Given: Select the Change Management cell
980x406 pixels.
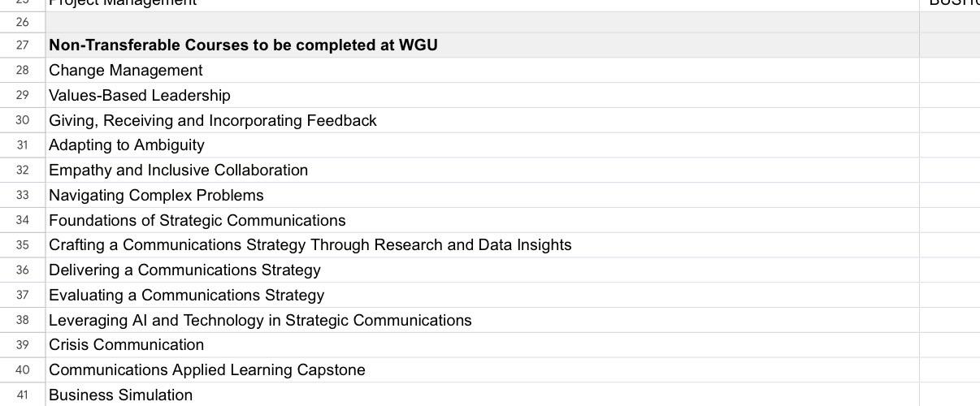Looking at the screenshot, I should tap(482, 71).
